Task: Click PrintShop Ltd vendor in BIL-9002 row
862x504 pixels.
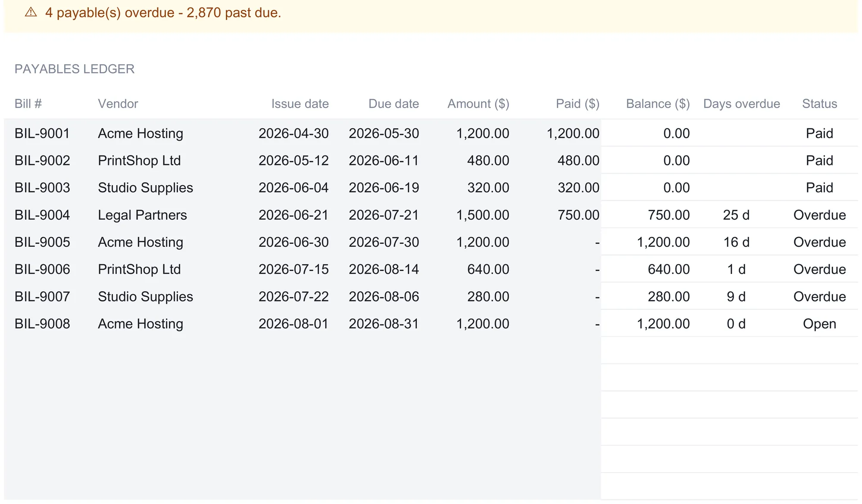Action: click(139, 161)
